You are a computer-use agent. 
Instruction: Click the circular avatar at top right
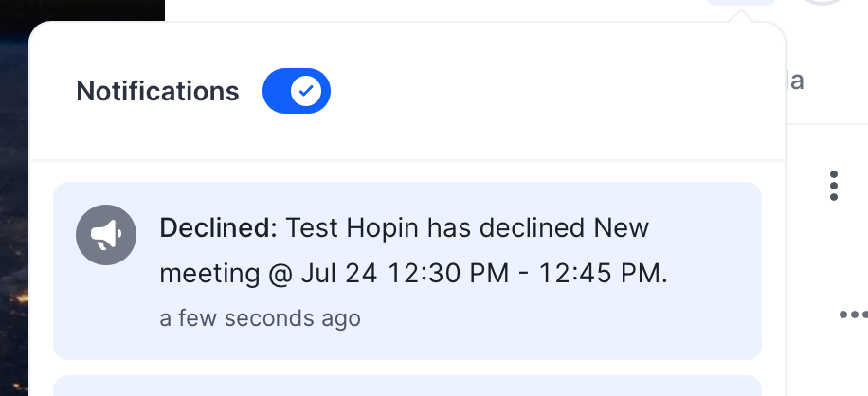tap(823, 2)
